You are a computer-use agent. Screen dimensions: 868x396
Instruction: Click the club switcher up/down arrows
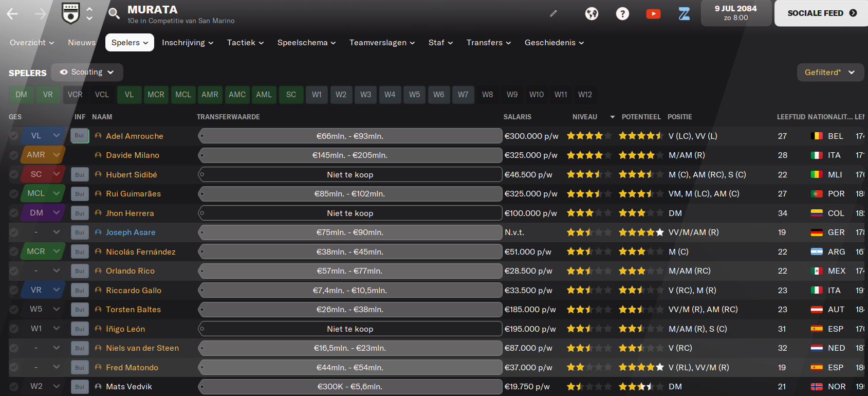coord(89,13)
